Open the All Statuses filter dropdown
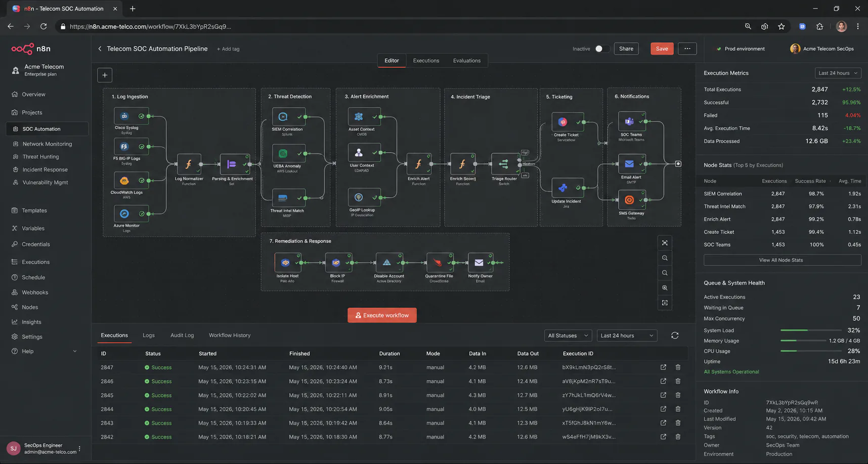868x464 pixels. pyautogui.click(x=568, y=335)
